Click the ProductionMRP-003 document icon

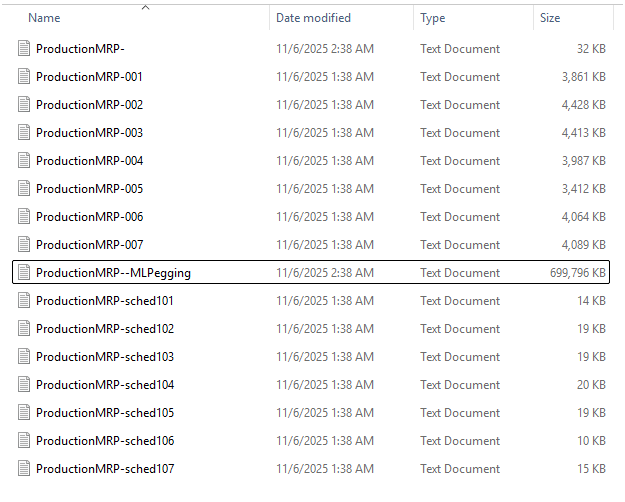coord(25,133)
